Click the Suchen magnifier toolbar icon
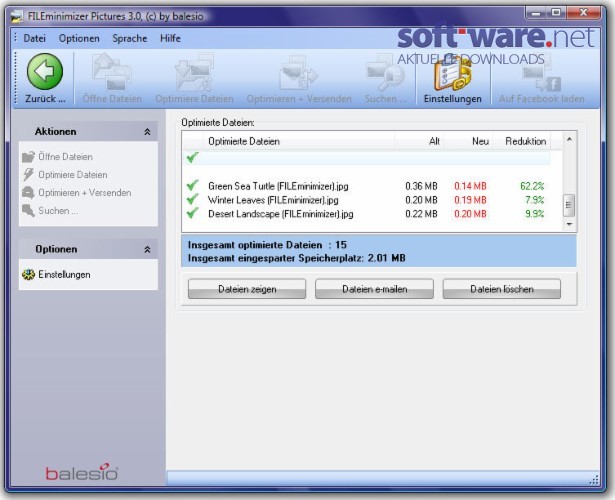The height and width of the screenshot is (500, 615). [385, 72]
